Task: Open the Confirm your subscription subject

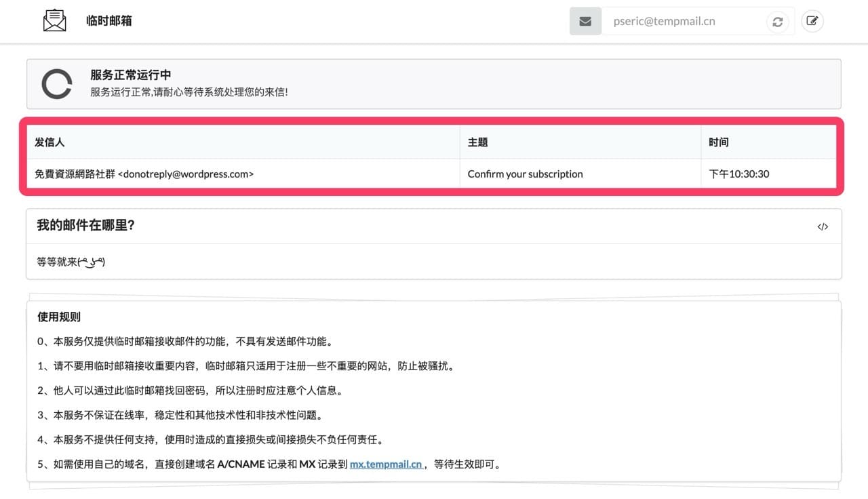Action: coord(526,174)
